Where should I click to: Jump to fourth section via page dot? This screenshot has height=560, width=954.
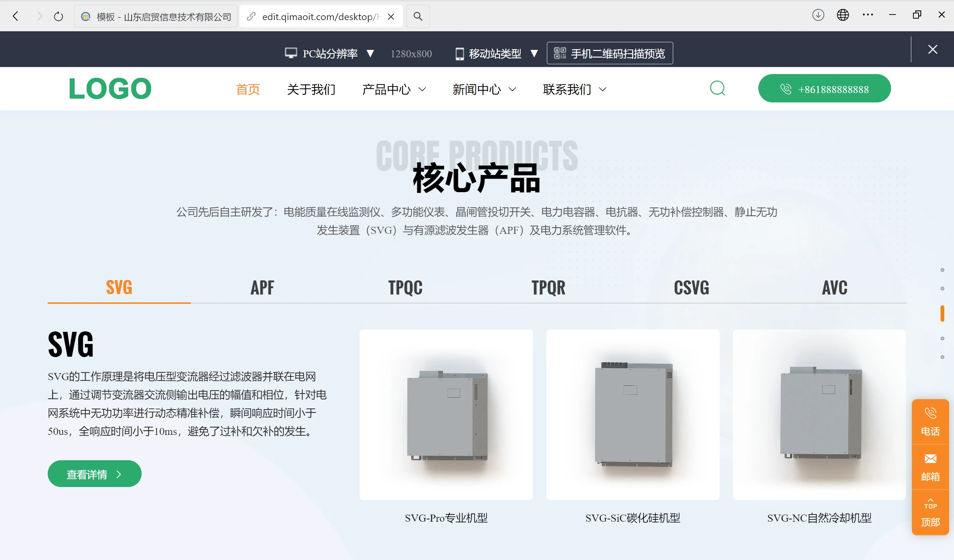tap(942, 338)
